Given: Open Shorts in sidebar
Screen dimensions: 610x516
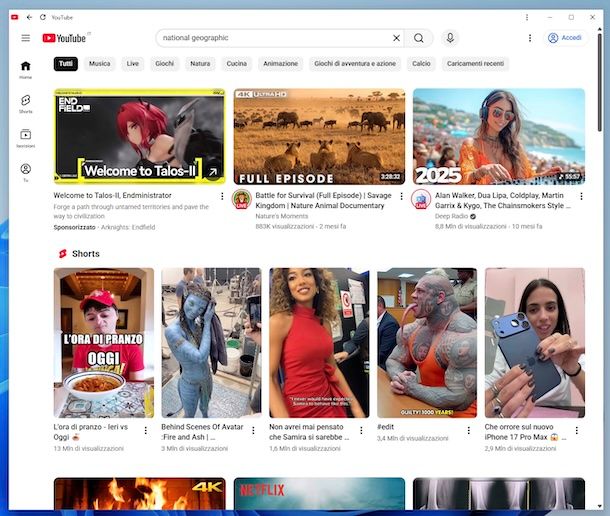Looking at the screenshot, I should pyautogui.click(x=26, y=104).
